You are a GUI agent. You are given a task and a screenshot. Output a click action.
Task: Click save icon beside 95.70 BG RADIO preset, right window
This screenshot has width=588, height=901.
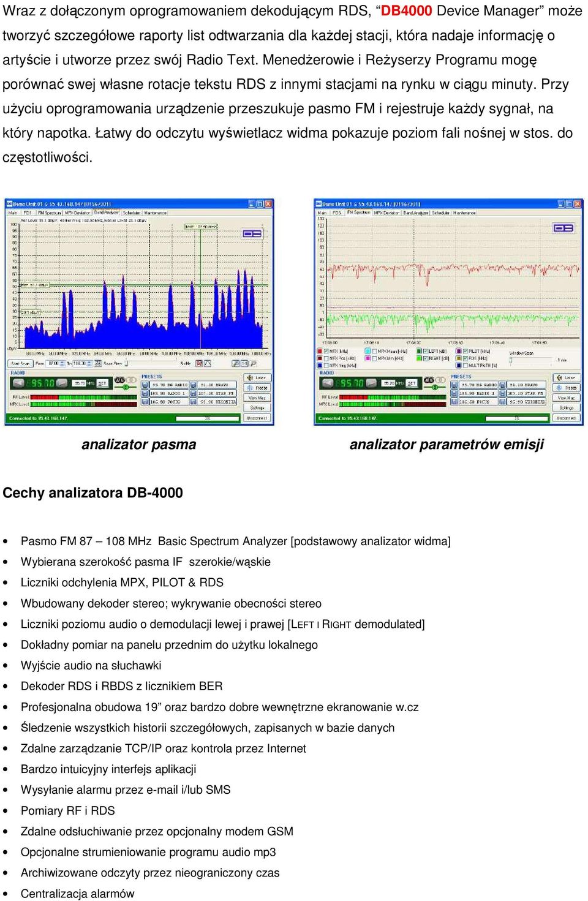pyautogui.click(x=454, y=385)
